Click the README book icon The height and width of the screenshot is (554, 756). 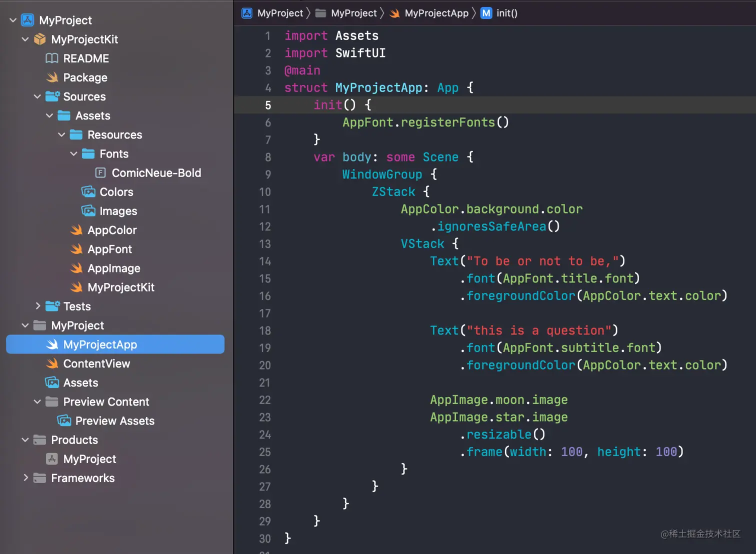52,58
